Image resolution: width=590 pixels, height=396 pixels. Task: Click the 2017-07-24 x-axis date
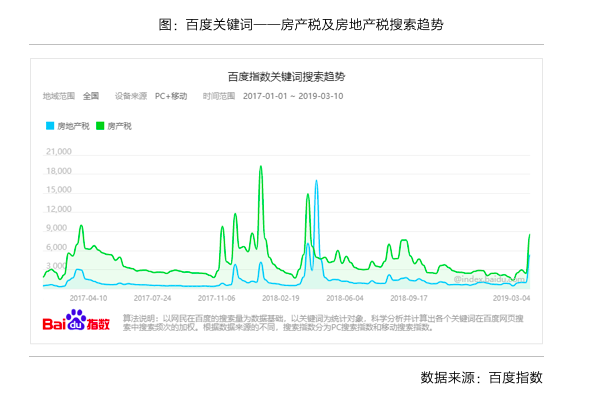[152, 298]
